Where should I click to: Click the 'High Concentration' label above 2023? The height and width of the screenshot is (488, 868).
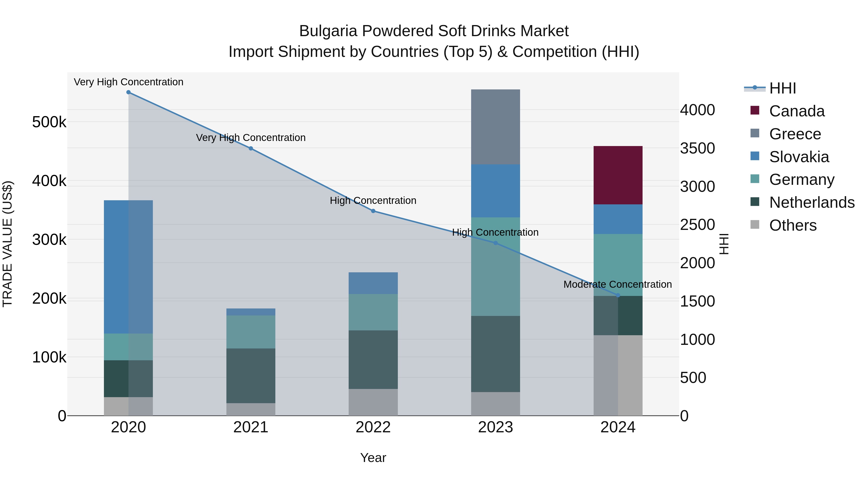tap(495, 232)
